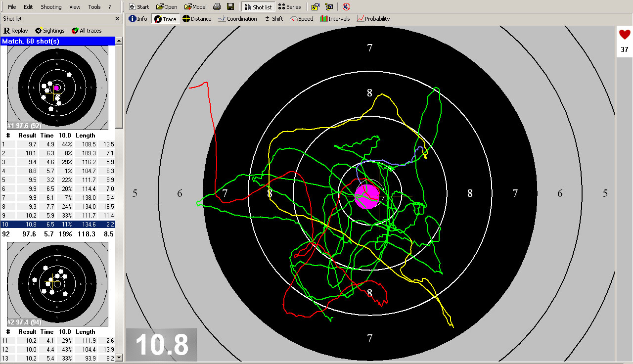The height and width of the screenshot is (364, 633).
Task: Open the Probability tab
Action: [x=373, y=19]
